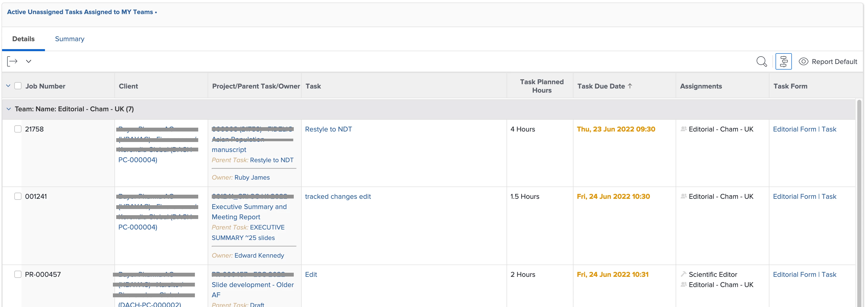
Task: Click Scientific Editor role icon in PR-000457
Action: tap(683, 274)
